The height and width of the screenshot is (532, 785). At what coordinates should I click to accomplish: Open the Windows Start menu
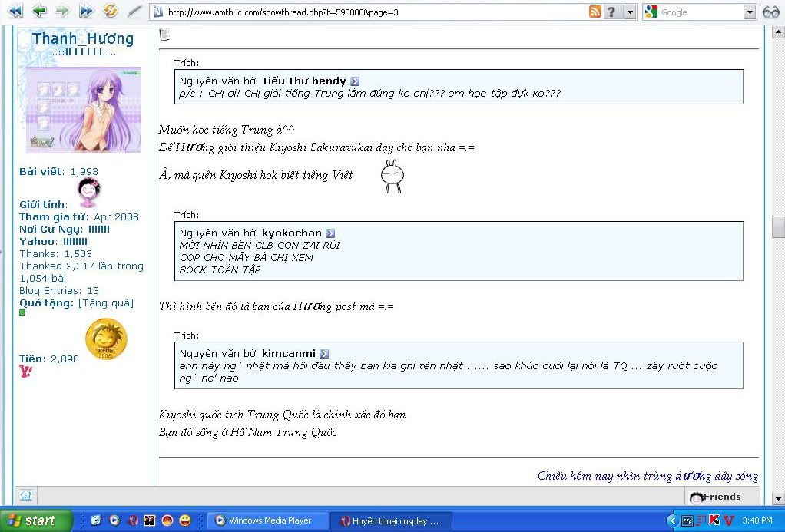pos(36,520)
